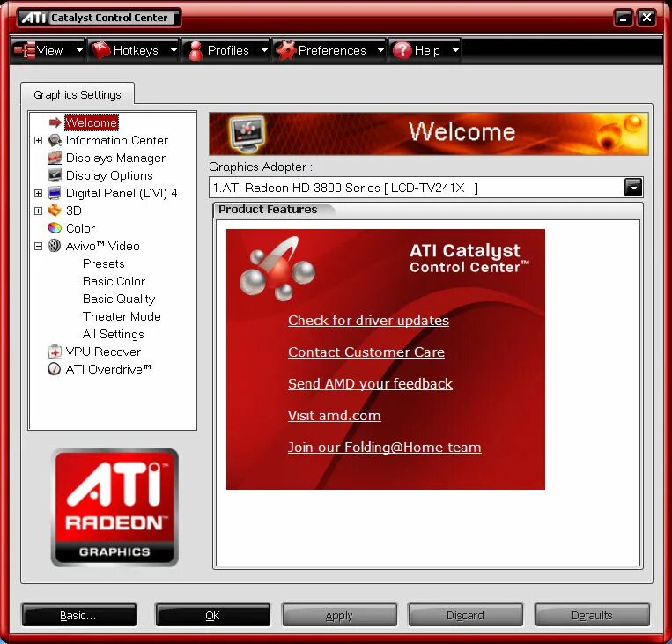The image size is (672, 644).
Task: Click the OK button
Action: coord(212,615)
